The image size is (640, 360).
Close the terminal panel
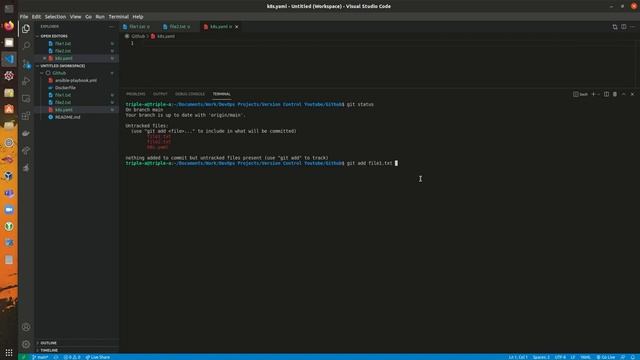click(632, 94)
